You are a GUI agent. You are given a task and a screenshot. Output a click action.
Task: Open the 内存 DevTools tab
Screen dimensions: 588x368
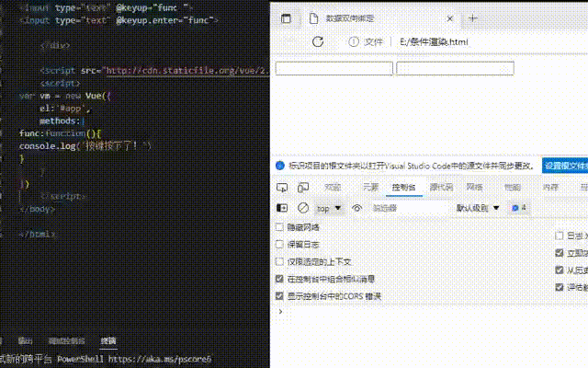(x=550, y=187)
